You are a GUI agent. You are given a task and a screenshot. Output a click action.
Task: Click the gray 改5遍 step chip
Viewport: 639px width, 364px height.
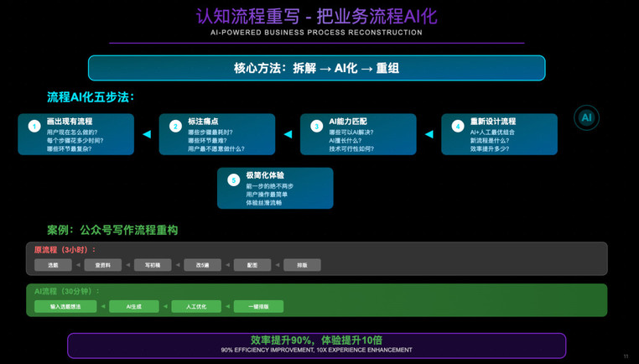203,265
